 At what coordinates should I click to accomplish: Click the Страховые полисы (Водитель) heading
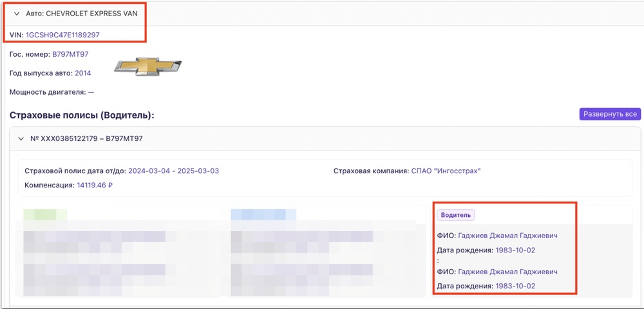[x=82, y=115]
